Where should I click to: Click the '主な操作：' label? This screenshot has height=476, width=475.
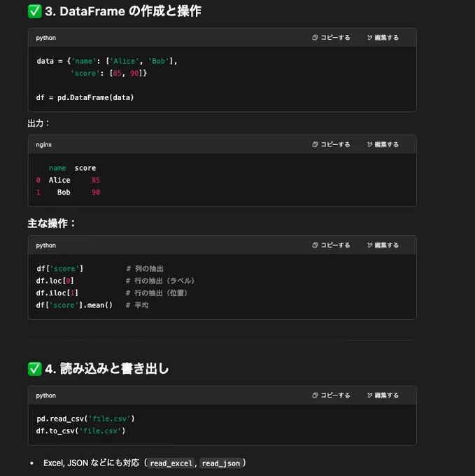pos(51,223)
